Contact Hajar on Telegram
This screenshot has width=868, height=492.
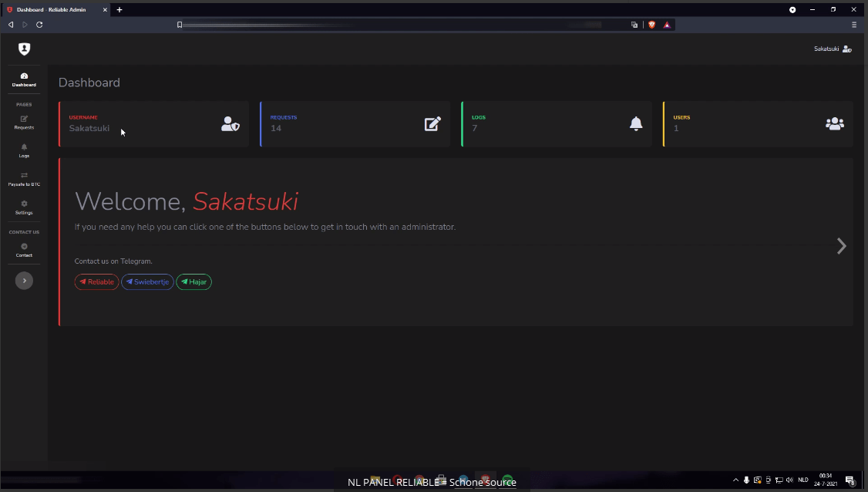coord(193,282)
